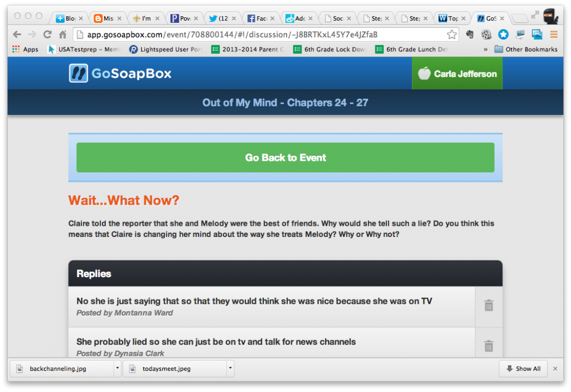Open the 6th Grade Lock Down bookmark

[x=330, y=49]
